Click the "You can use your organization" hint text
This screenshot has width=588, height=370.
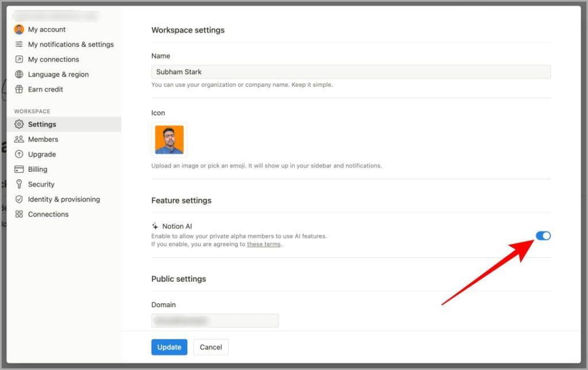(x=242, y=85)
